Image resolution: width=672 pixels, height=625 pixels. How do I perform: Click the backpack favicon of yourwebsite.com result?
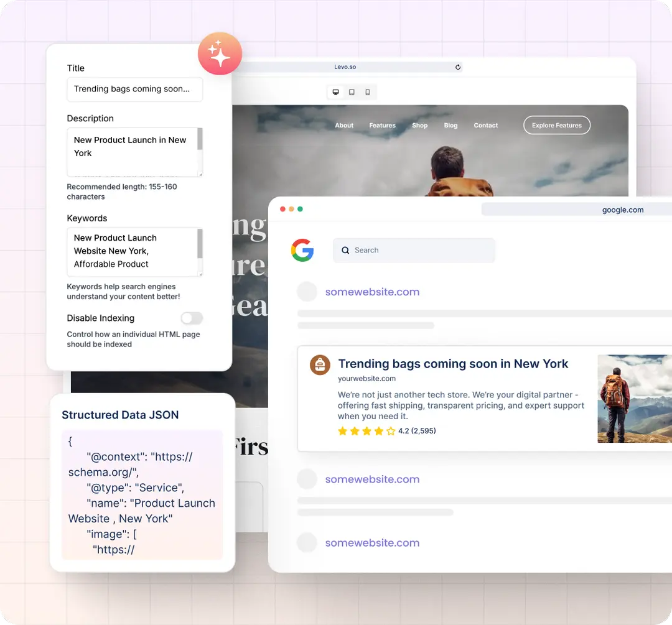(320, 365)
